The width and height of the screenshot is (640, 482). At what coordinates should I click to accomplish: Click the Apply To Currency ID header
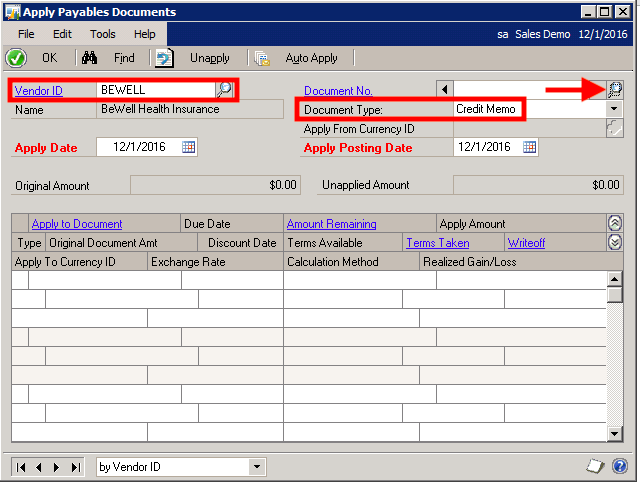click(x=80, y=262)
